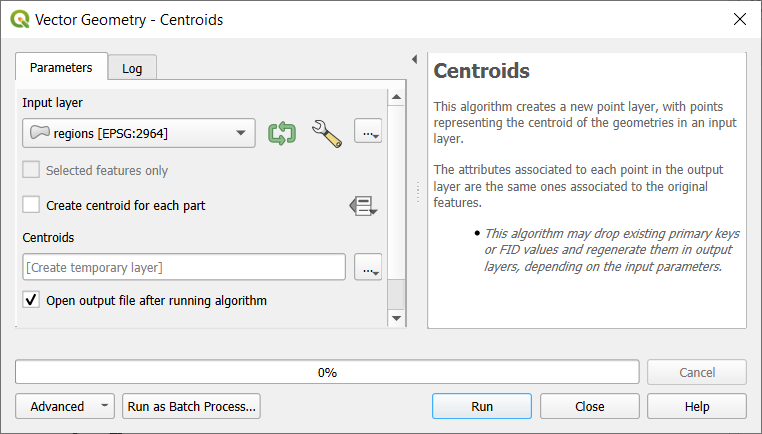Expand the Input layer regions dropdown

[240, 132]
